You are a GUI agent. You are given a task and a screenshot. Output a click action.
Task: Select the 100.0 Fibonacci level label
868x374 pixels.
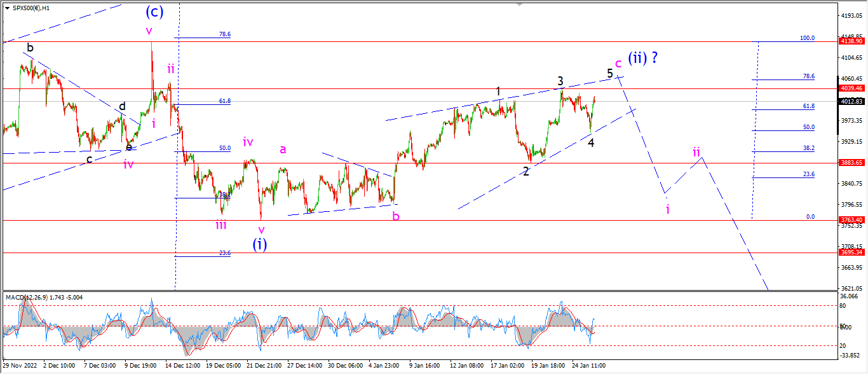pos(807,38)
